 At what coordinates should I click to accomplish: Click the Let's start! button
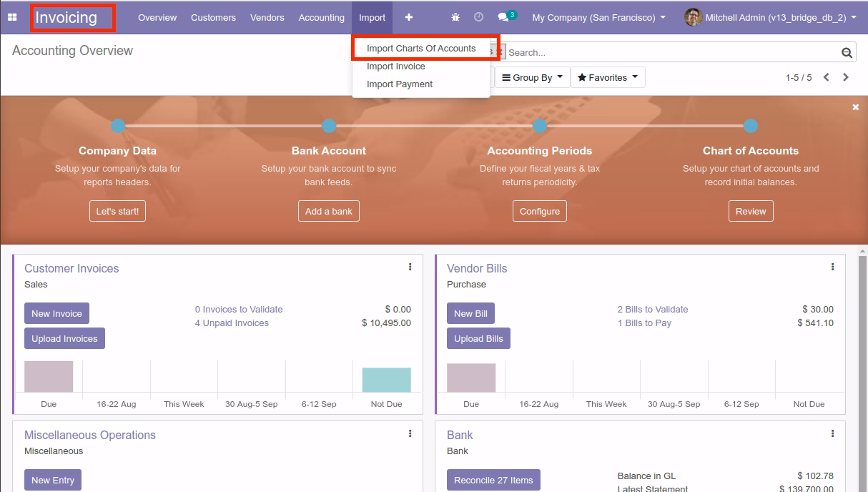click(x=118, y=212)
